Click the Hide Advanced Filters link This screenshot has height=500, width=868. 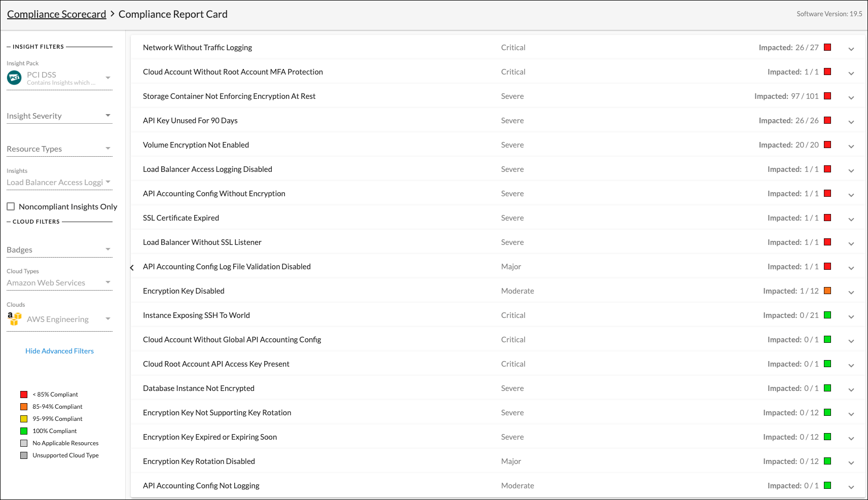click(x=59, y=350)
